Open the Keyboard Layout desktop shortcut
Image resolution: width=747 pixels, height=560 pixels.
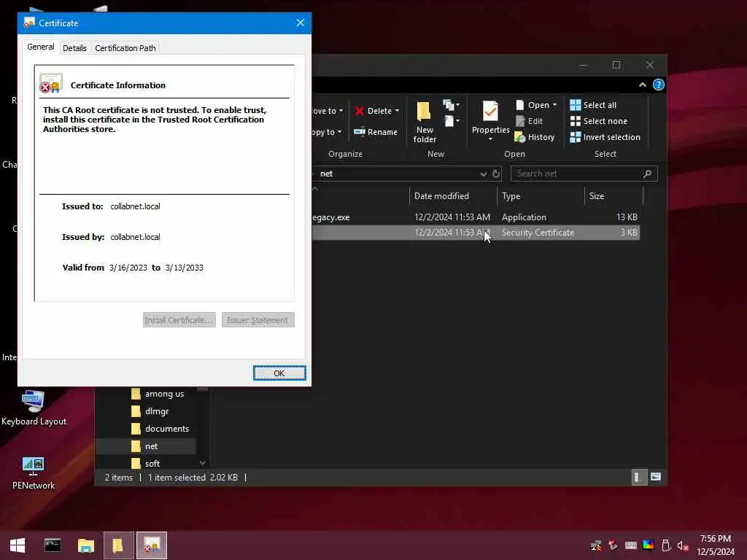pos(34,408)
